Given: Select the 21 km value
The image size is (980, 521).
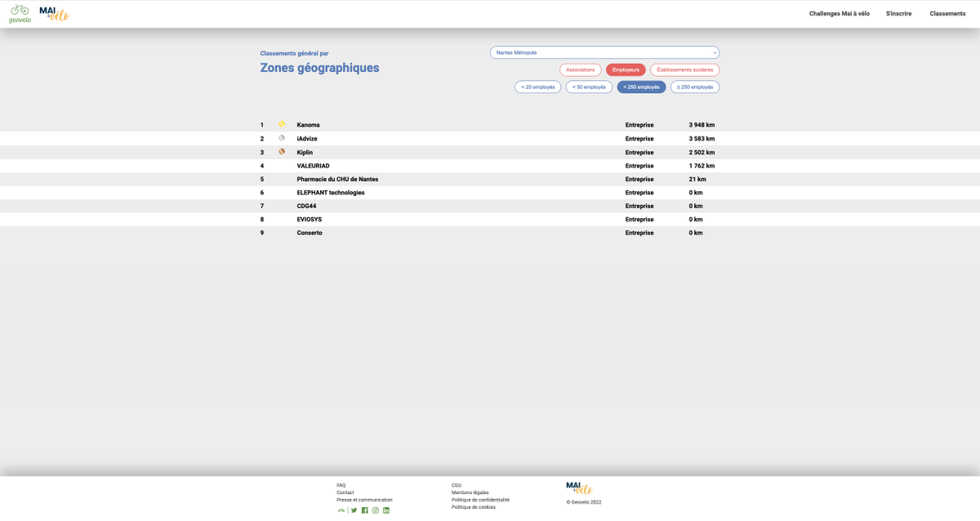Looking at the screenshot, I should click(697, 180).
